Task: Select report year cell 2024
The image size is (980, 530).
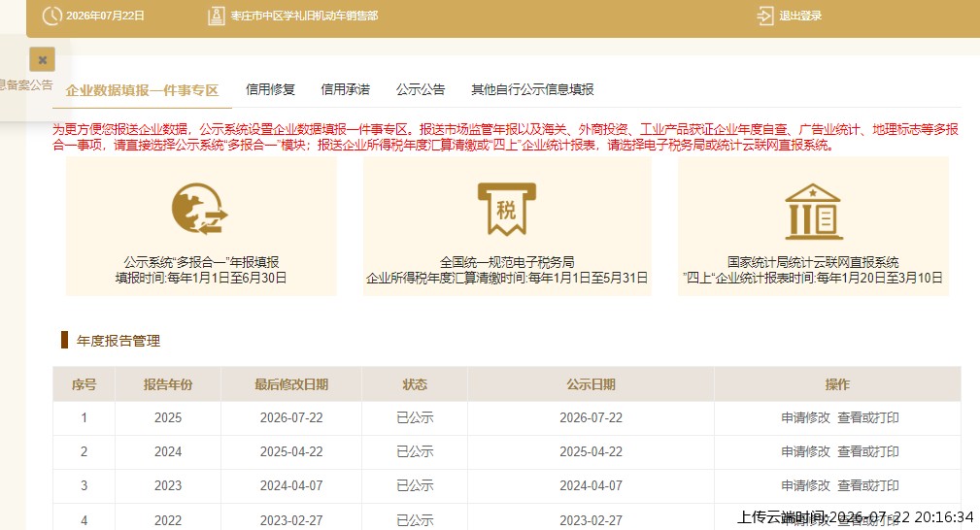Action: 168,451
